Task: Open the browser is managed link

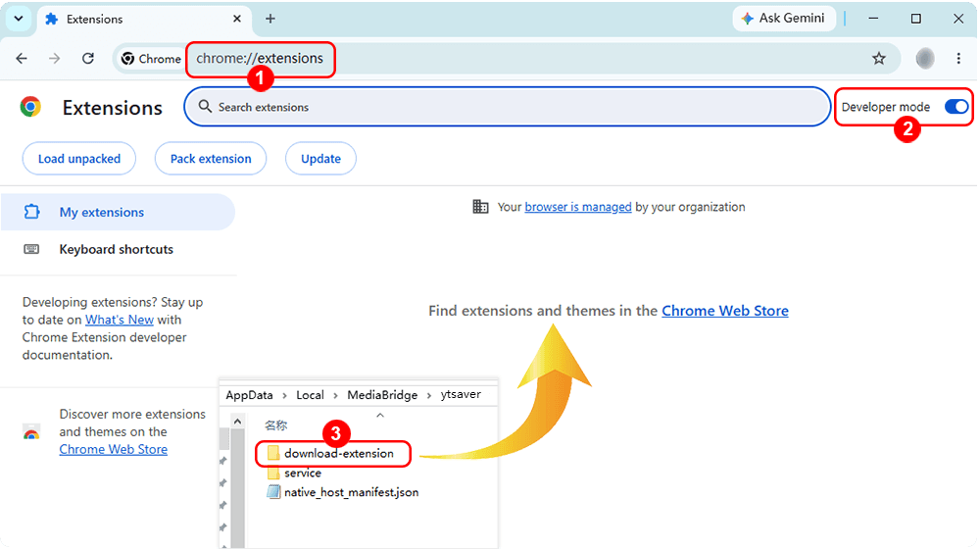Action: pyautogui.click(x=578, y=207)
